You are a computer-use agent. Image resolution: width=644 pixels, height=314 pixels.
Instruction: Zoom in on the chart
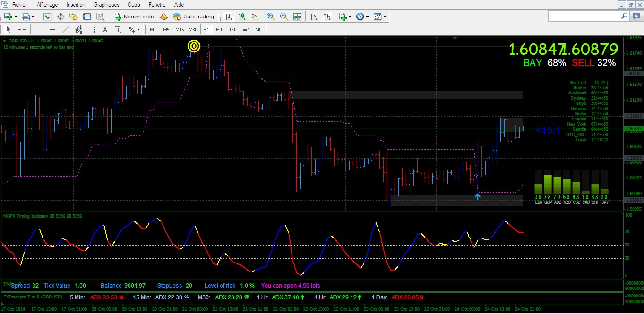click(271, 17)
